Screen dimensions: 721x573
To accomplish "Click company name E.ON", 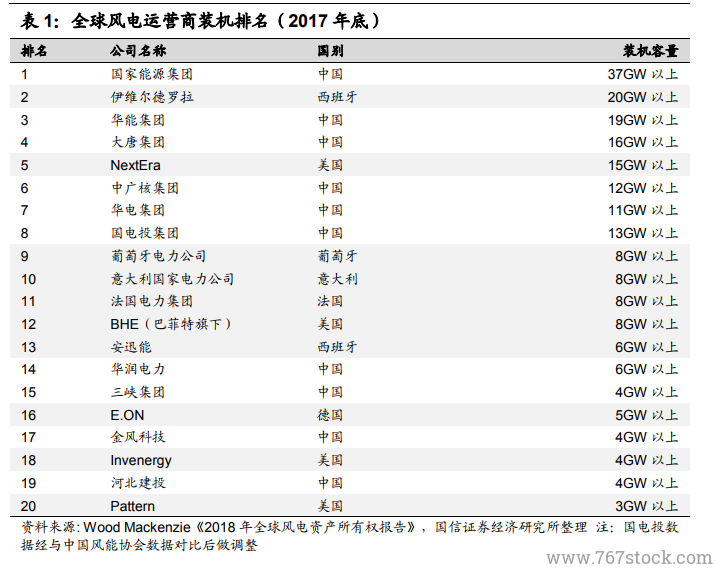I will pyautogui.click(x=127, y=415).
